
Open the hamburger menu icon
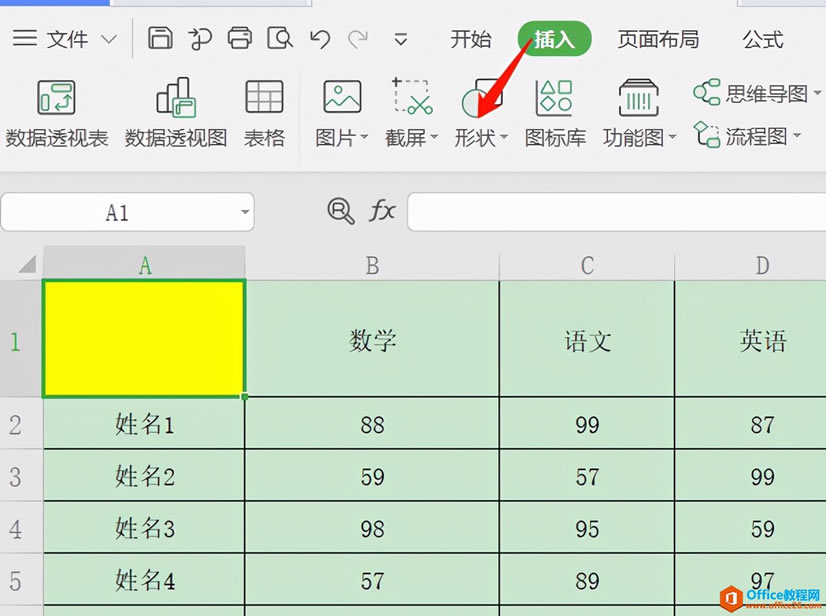[x=25, y=38]
